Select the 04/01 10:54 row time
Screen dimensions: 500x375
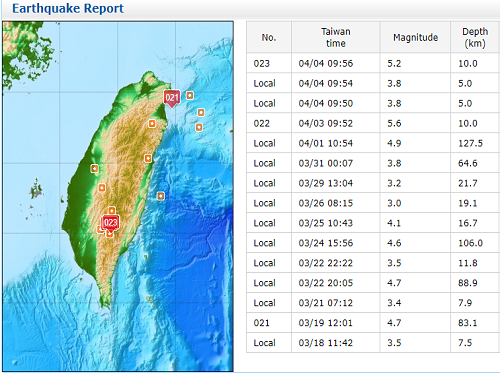pyautogui.click(x=326, y=143)
